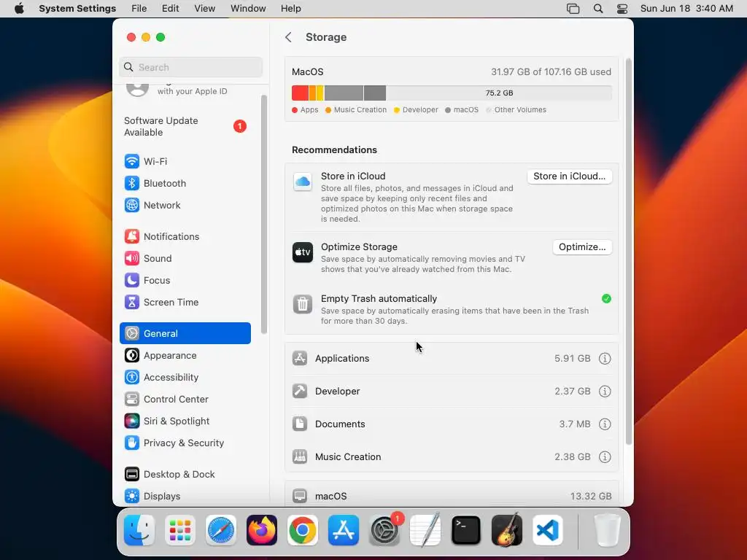Viewport: 747px width, 560px height.
Task: Open Notifications preferences
Action: click(x=185, y=237)
